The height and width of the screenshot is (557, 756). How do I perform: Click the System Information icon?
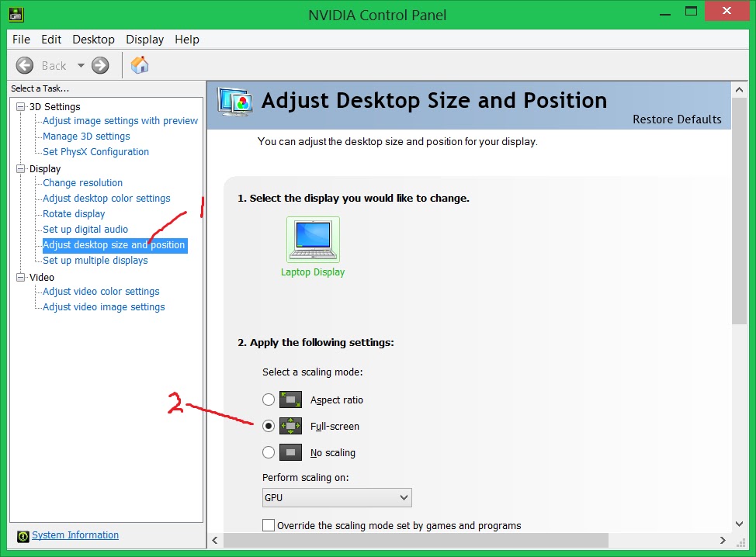(23, 536)
